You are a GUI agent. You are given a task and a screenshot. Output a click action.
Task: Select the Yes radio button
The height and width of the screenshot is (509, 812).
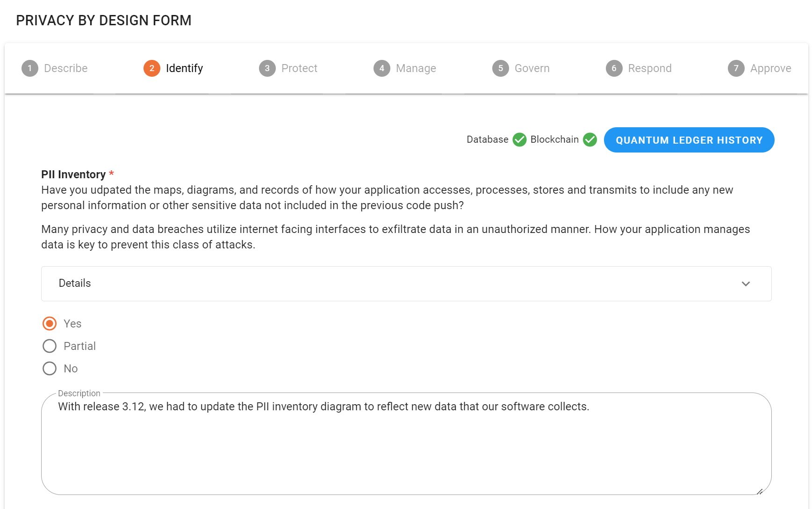[50, 324]
